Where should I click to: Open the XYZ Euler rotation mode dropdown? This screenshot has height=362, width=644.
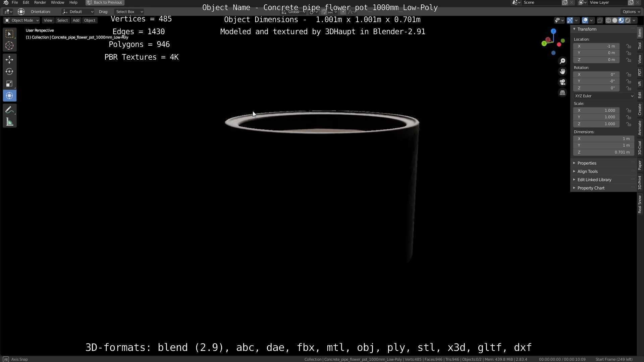pos(604,96)
